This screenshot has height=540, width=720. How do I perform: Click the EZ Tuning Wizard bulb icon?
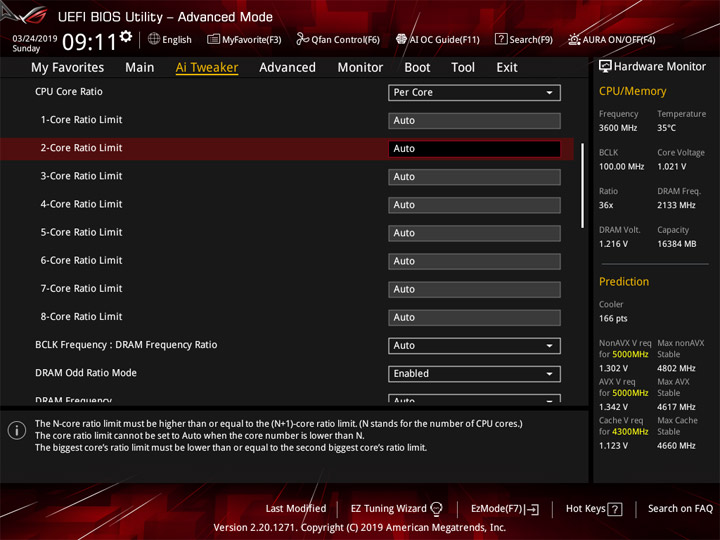(x=436, y=509)
